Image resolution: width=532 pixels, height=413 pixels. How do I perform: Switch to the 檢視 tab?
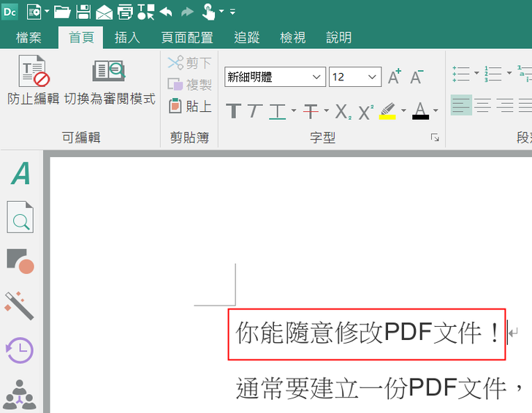(293, 37)
